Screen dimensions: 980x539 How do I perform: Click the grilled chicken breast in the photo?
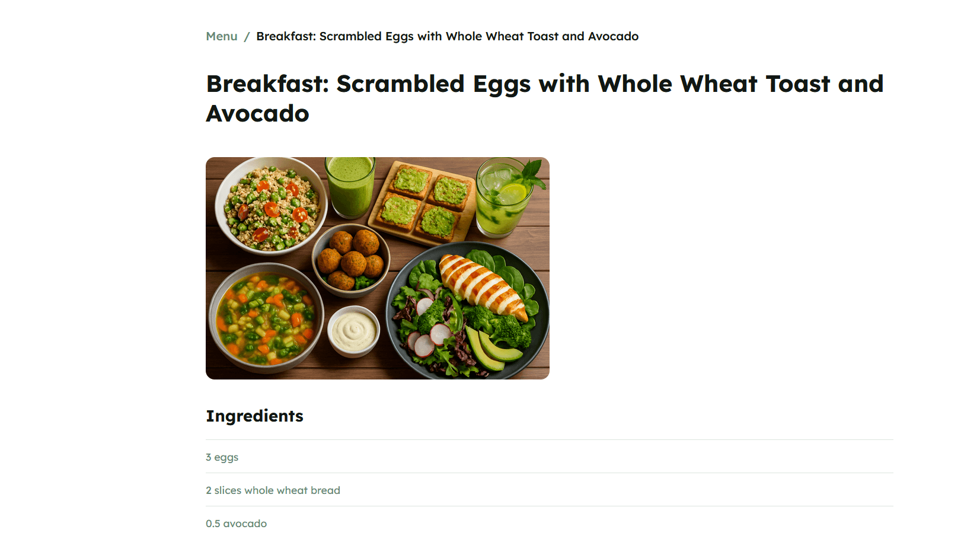coord(483,284)
